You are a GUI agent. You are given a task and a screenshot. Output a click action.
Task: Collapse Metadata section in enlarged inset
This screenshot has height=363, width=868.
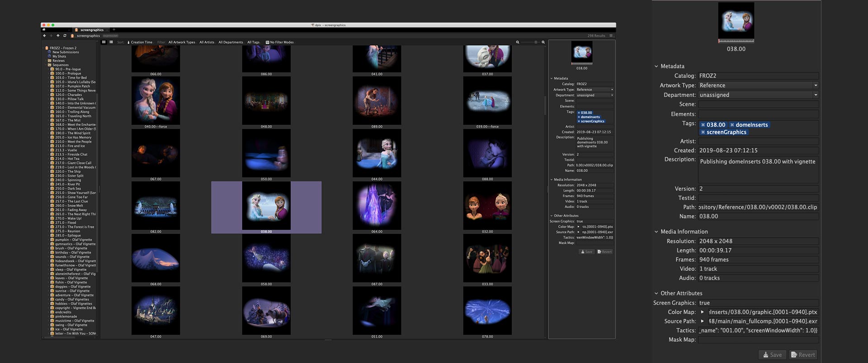pyautogui.click(x=656, y=66)
